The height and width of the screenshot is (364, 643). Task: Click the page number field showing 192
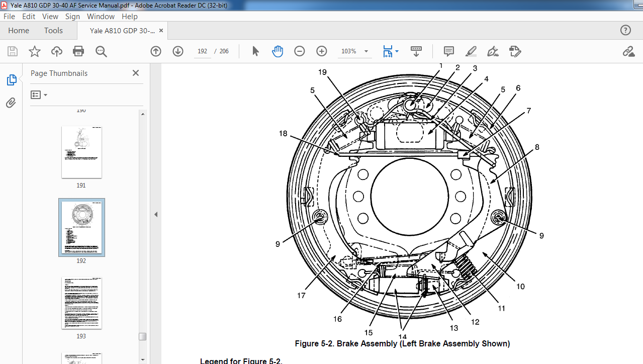203,51
